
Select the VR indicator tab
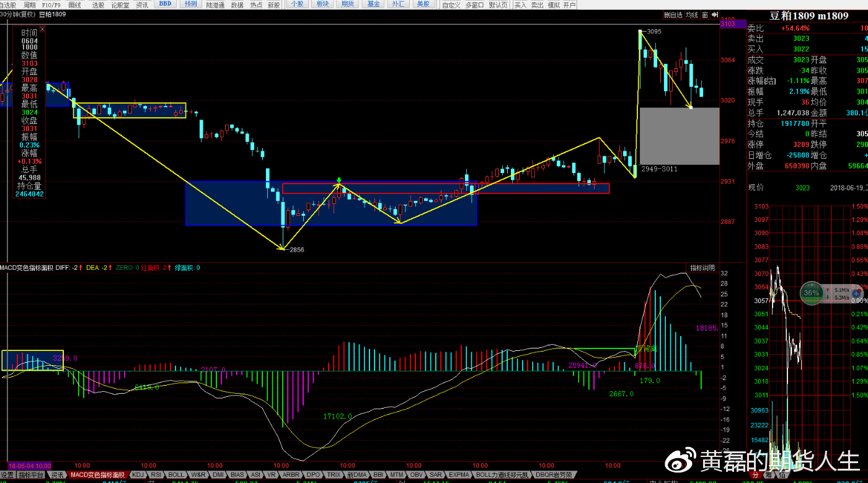pyautogui.click(x=272, y=474)
